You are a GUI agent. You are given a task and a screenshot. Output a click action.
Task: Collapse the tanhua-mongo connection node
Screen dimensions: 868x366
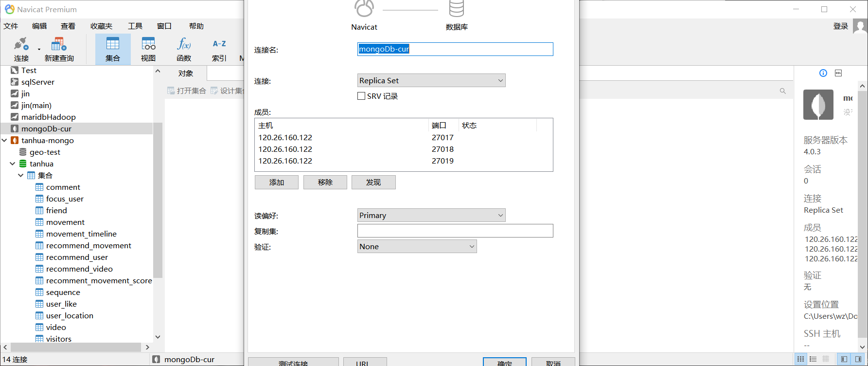coord(4,140)
